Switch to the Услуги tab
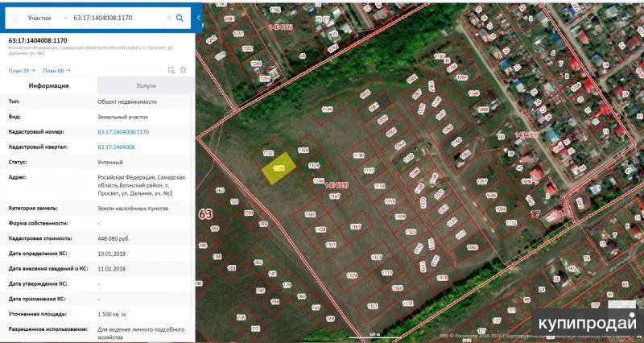This screenshot has height=343, width=644. tap(146, 85)
